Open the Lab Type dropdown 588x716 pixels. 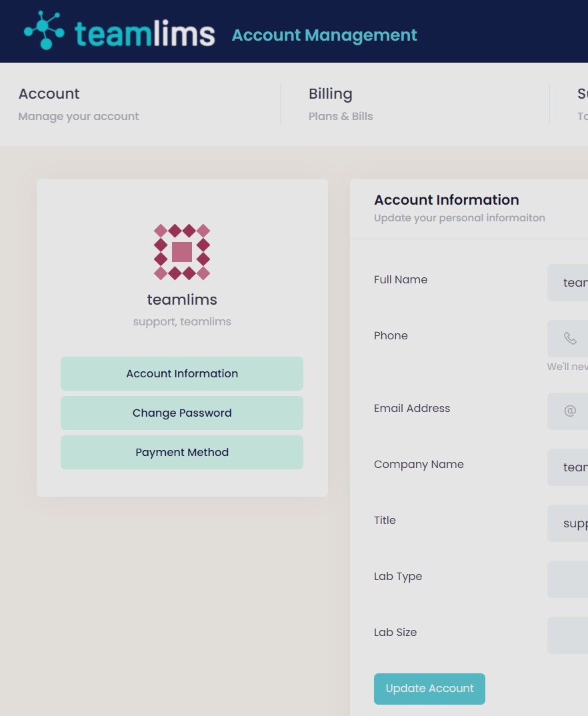[567, 579]
